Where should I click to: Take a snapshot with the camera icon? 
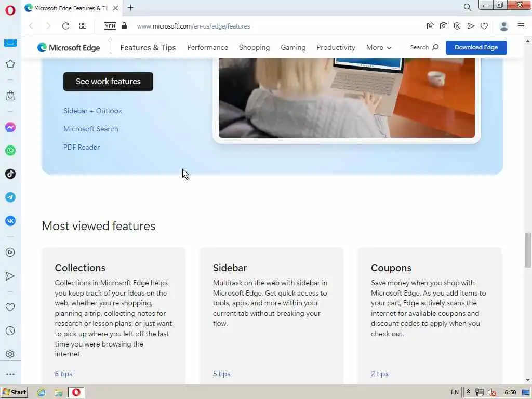444,26
